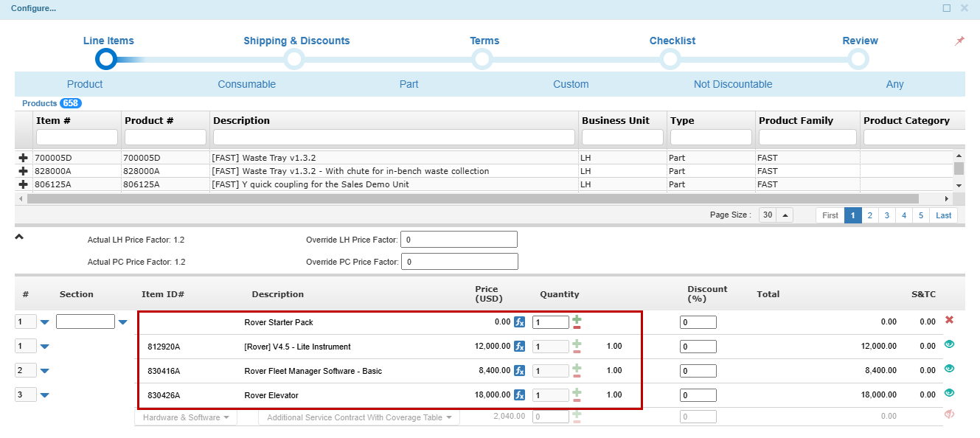Expand Additional Service Contract With Coverage Table dropdown
Viewport: 980px width, 438px height.
[x=359, y=417]
